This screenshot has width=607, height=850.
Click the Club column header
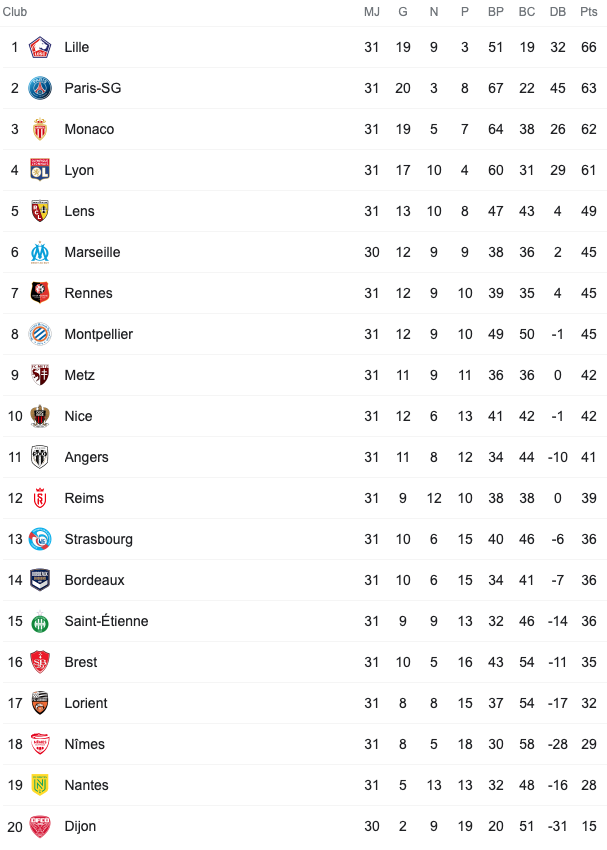15,12
